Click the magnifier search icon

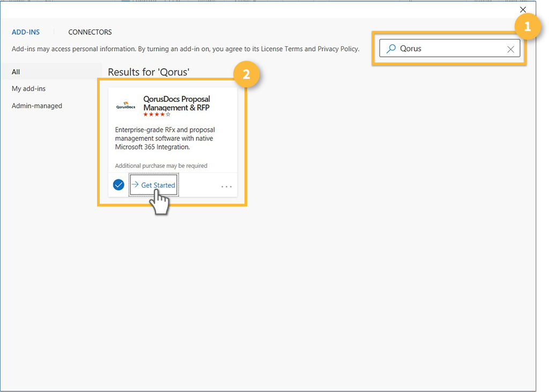click(391, 49)
